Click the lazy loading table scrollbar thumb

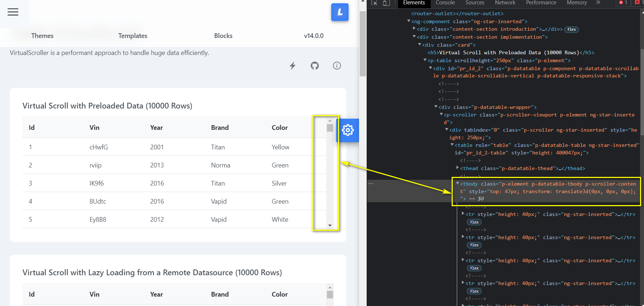click(330, 294)
